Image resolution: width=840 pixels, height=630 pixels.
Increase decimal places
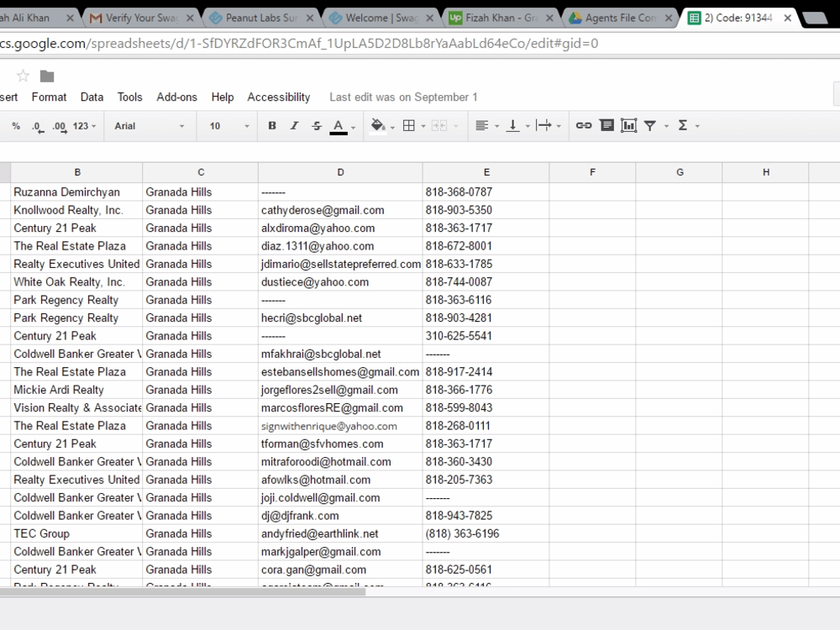click(x=60, y=127)
